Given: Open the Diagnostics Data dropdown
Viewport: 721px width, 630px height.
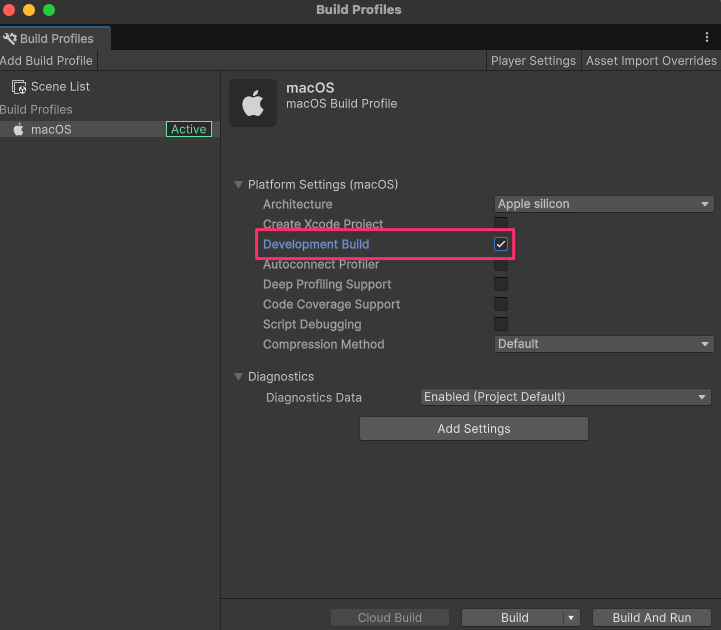Looking at the screenshot, I should tap(566, 397).
